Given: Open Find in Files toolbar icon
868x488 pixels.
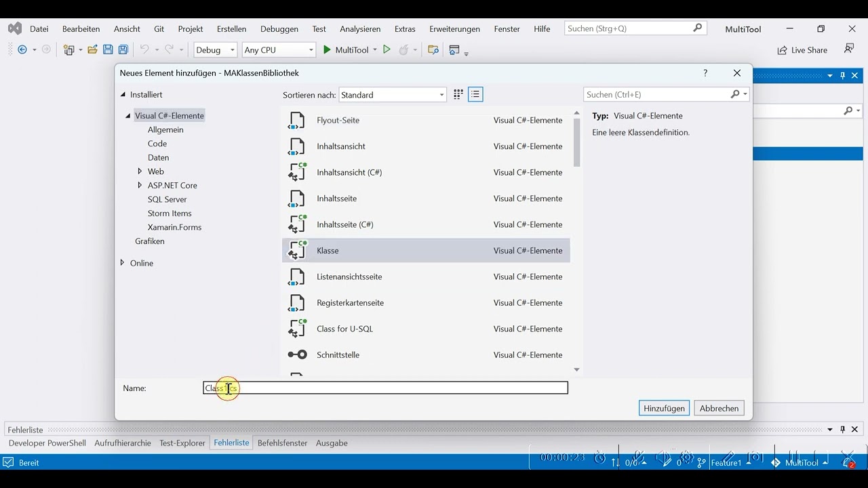Looking at the screenshot, I should tap(433, 49).
